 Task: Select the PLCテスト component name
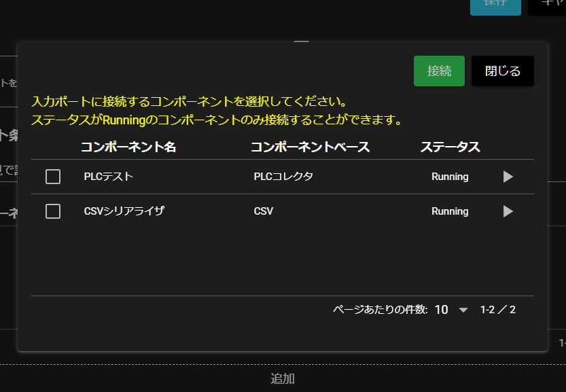tap(109, 177)
